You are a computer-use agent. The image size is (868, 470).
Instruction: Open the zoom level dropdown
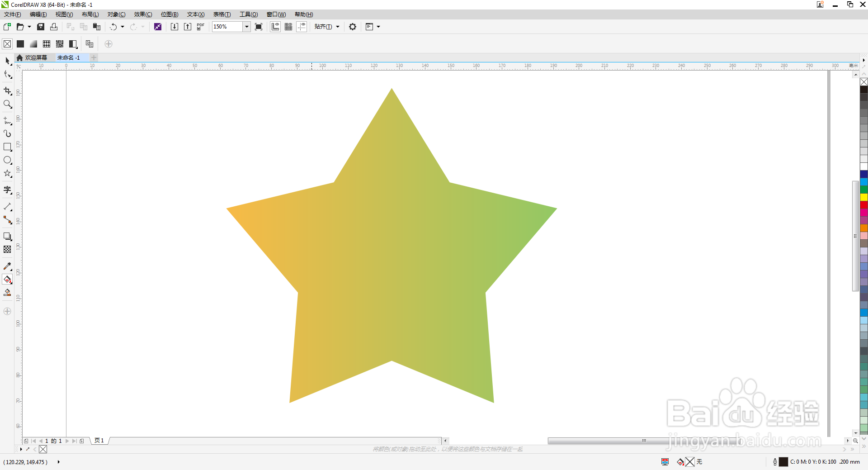[247, 27]
